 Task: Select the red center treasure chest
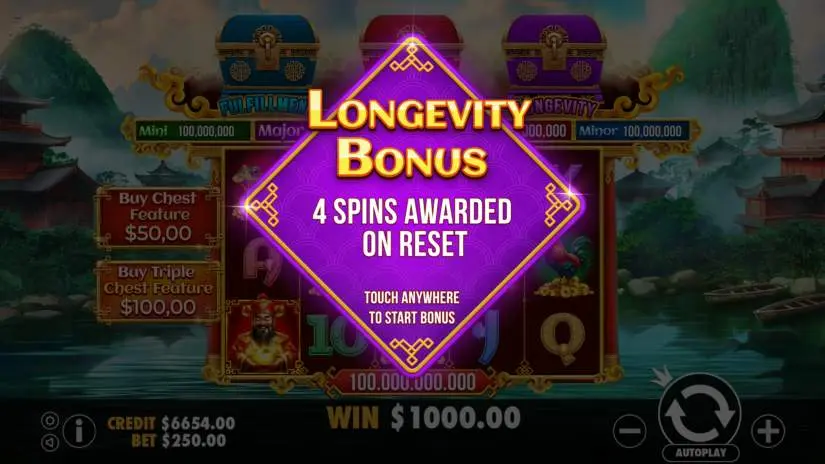411,32
